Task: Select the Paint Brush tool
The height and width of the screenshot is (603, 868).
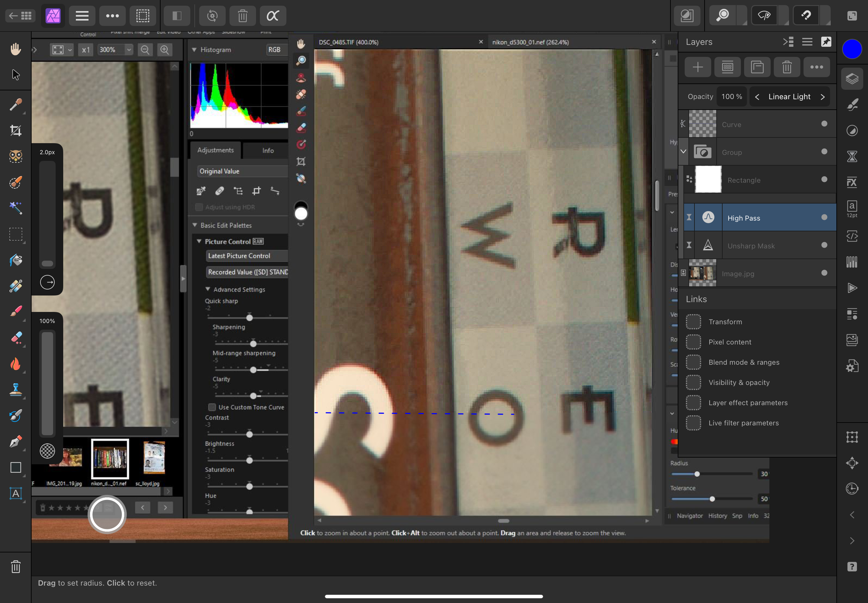Action: click(15, 311)
